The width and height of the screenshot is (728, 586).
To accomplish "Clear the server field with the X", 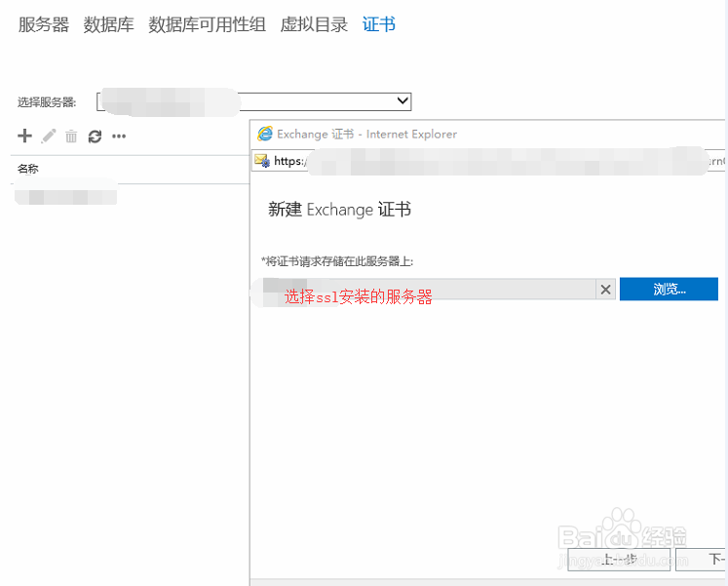I will tap(605, 290).
